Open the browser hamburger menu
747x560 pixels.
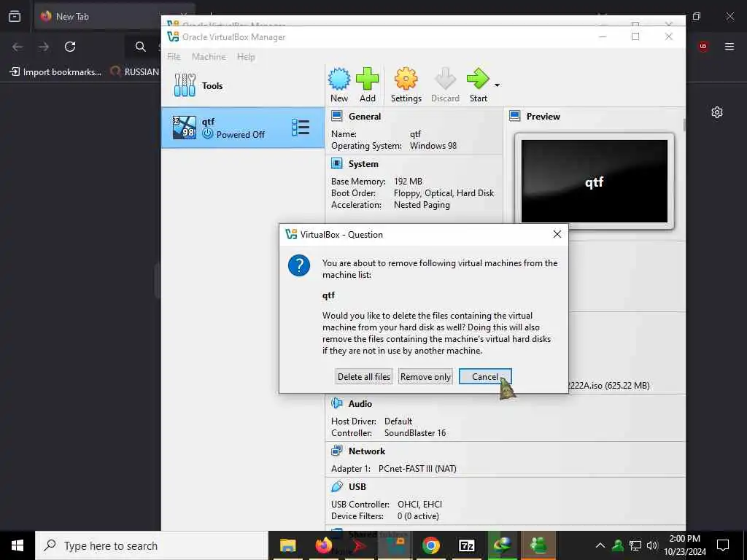click(x=729, y=46)
